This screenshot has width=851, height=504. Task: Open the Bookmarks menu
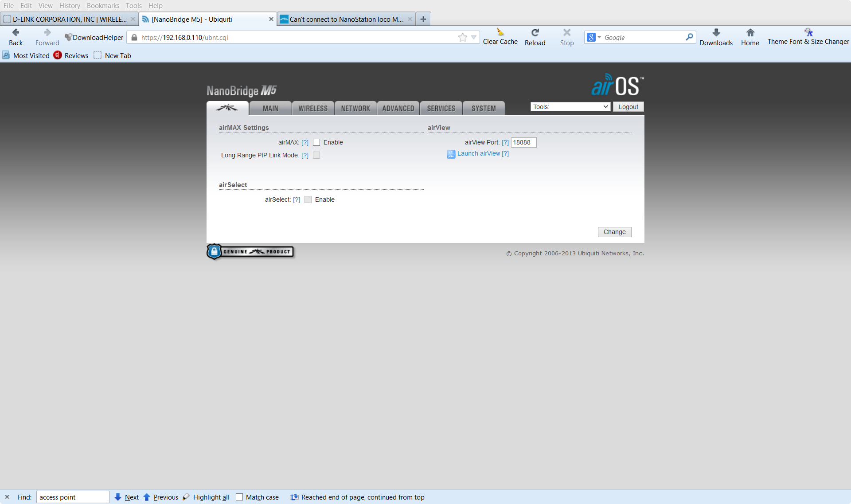(x=103, y=6)
